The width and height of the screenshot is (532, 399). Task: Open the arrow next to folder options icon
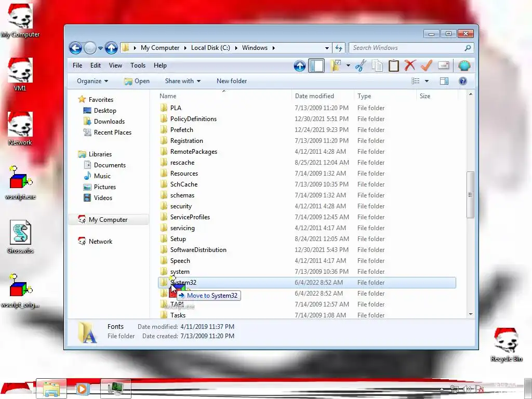click(348, 65)
